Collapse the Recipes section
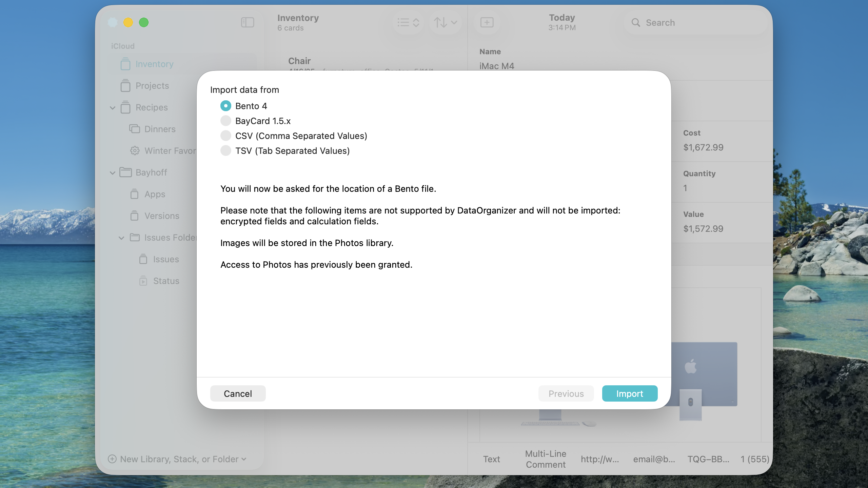868x488 pixels. (112, 107)
